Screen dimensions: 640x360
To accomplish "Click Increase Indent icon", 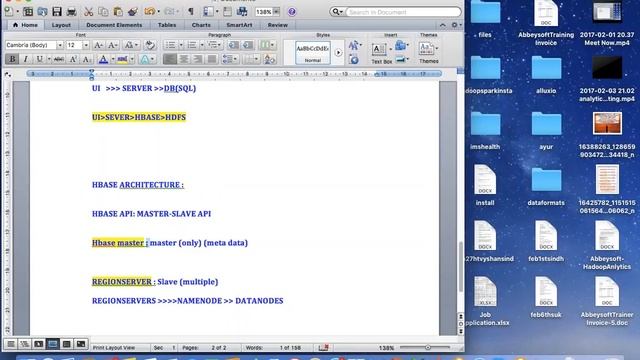I will [x=248, y=45].
